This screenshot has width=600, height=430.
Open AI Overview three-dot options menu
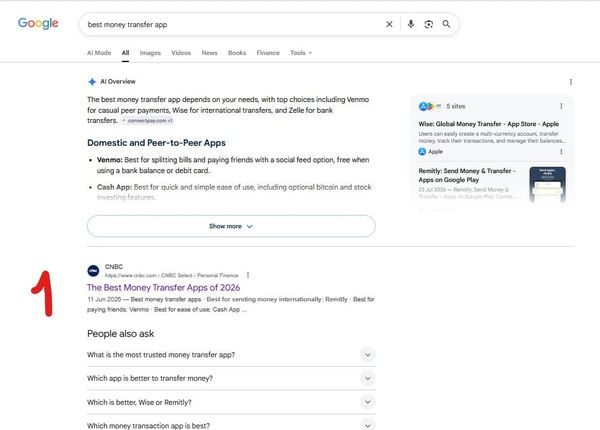pyautogui.click(x=571, y=82)
